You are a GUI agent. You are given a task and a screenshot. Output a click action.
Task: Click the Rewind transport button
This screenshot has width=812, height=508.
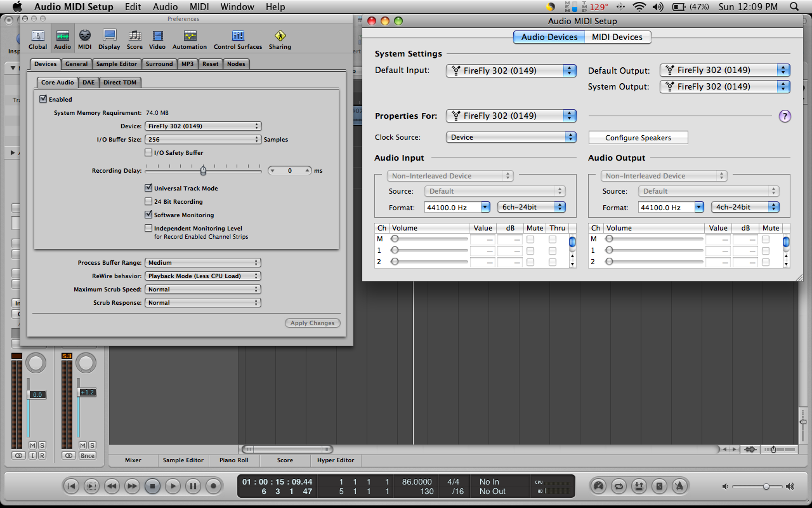112,486
